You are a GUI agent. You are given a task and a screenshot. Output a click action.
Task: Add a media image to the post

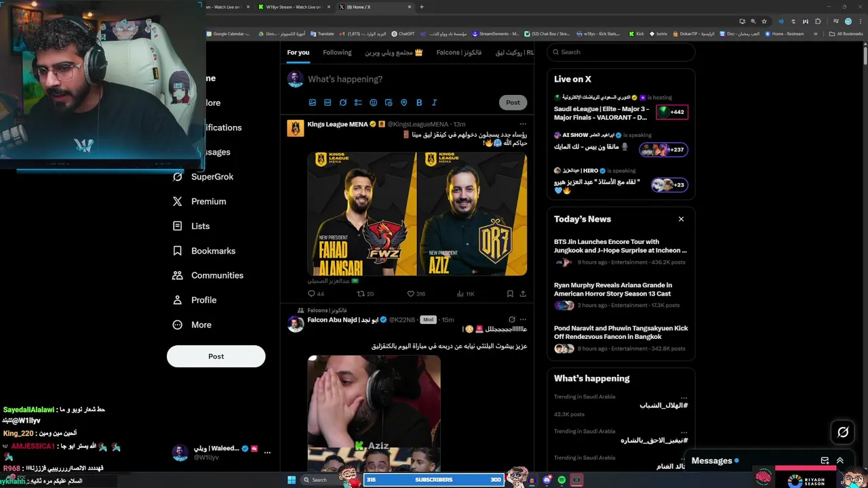click(x=313, y=102)
